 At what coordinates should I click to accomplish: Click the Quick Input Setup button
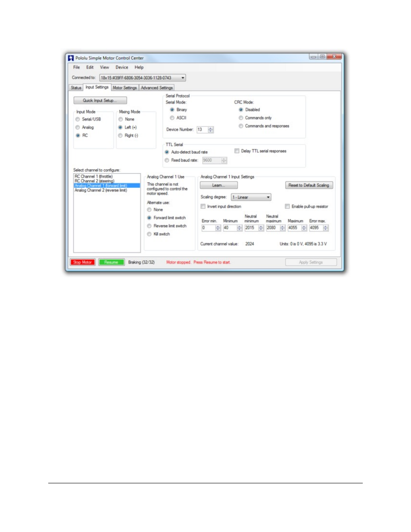click(x=100, y=100)
